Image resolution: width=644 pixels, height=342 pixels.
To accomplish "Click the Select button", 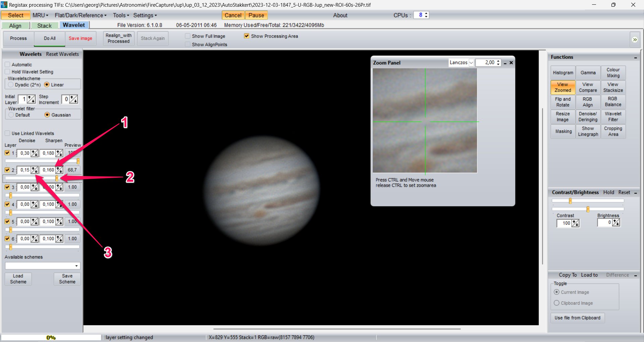I will 15,15.
